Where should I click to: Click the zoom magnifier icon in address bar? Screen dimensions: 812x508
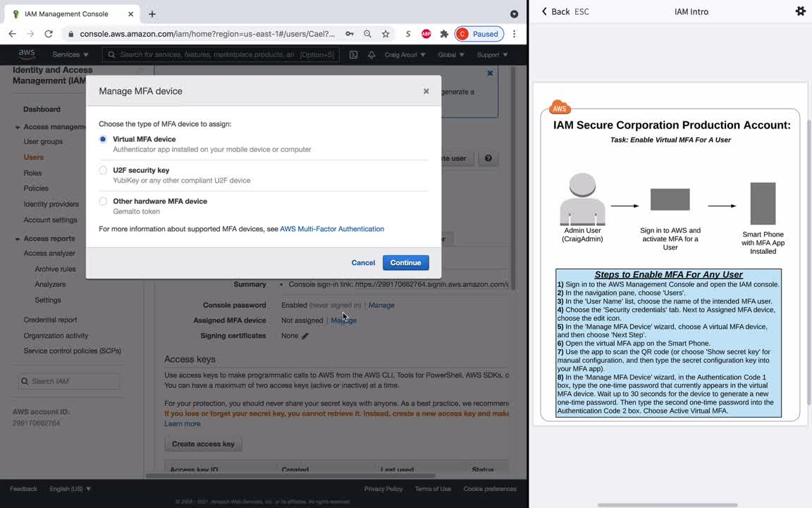click(x=367, y=34)
